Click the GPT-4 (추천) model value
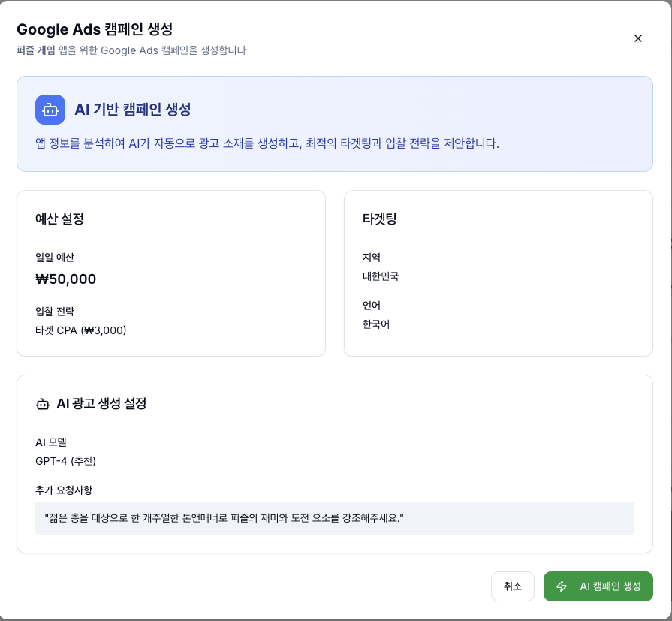The height and width of the screenshot is (621, 672). (x=66, y=460)
